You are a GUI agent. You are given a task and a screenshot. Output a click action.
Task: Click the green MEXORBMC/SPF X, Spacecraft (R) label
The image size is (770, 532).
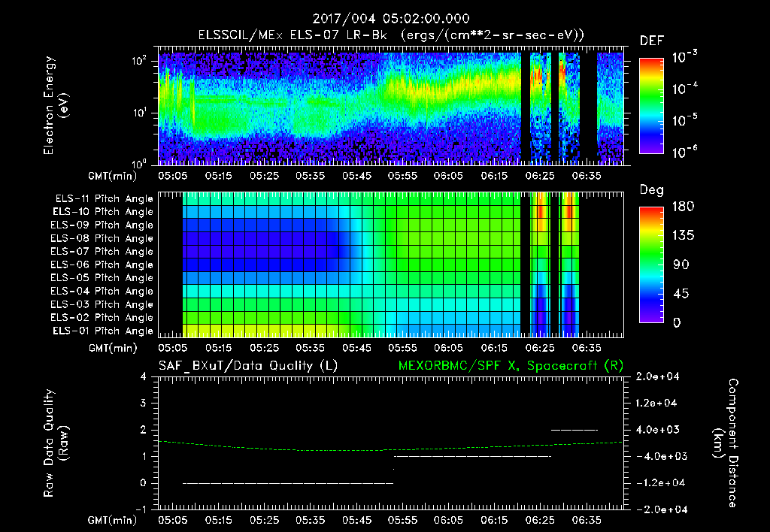point(511,366)
